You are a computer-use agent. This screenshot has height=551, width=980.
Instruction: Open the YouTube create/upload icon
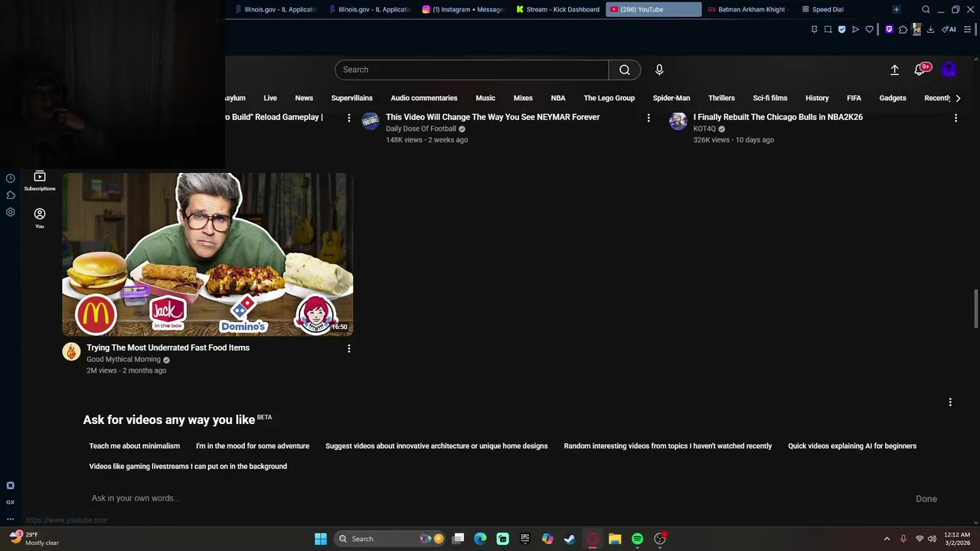(x=894, y=70)
